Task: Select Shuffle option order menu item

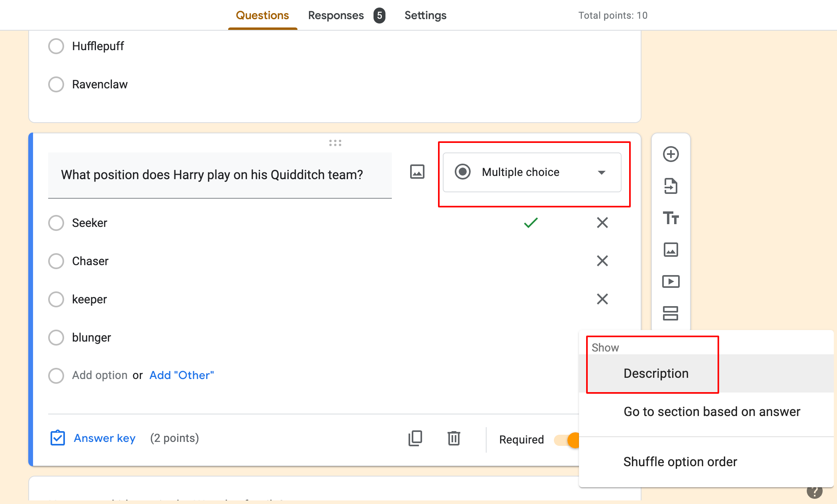Action: [680, 462]
